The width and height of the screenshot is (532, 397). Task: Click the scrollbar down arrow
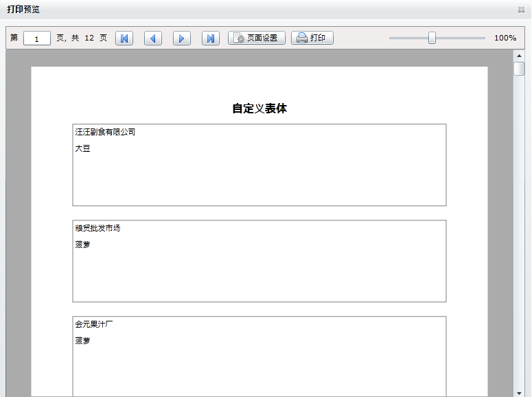coord(519,393)
